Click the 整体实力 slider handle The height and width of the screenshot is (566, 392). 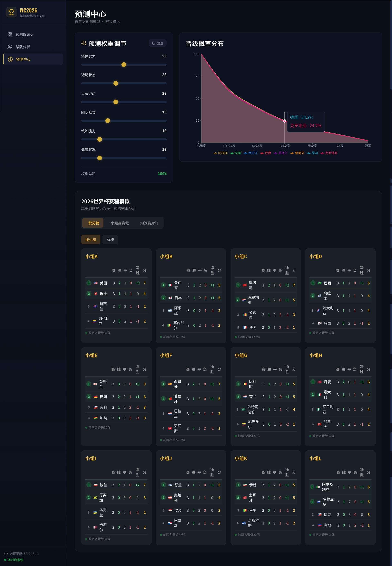(124, 65)
